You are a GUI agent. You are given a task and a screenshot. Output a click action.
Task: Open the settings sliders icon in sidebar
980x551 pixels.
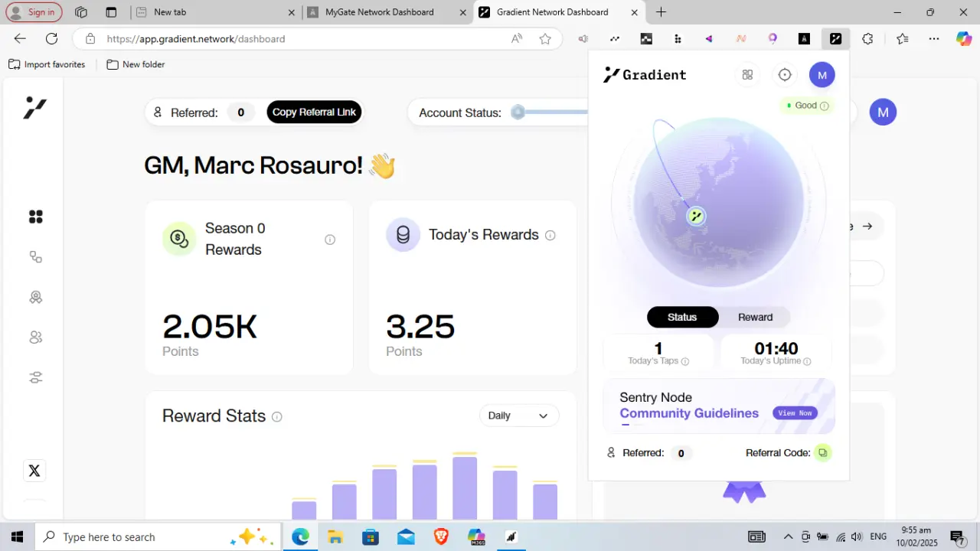point(35,377)
